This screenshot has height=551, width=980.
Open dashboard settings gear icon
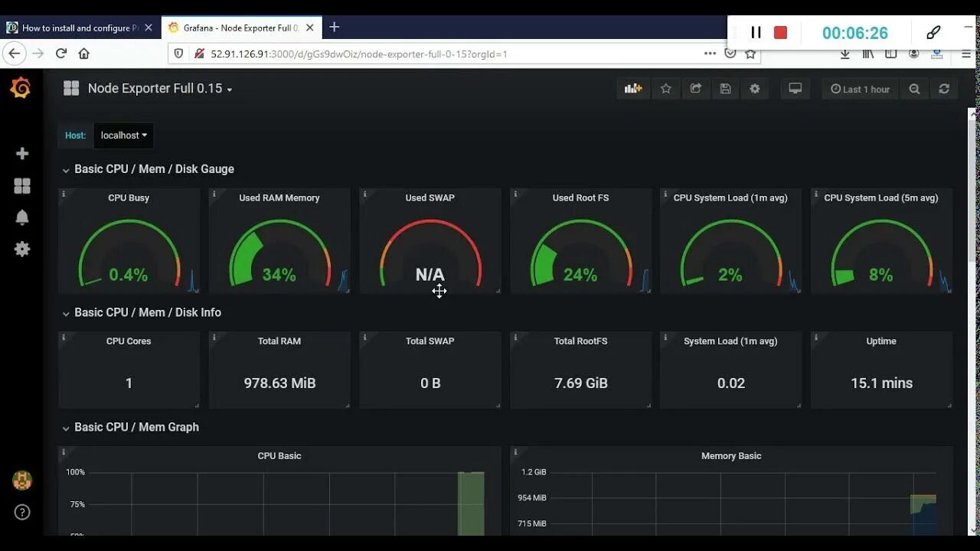click(x=755, y=89)
